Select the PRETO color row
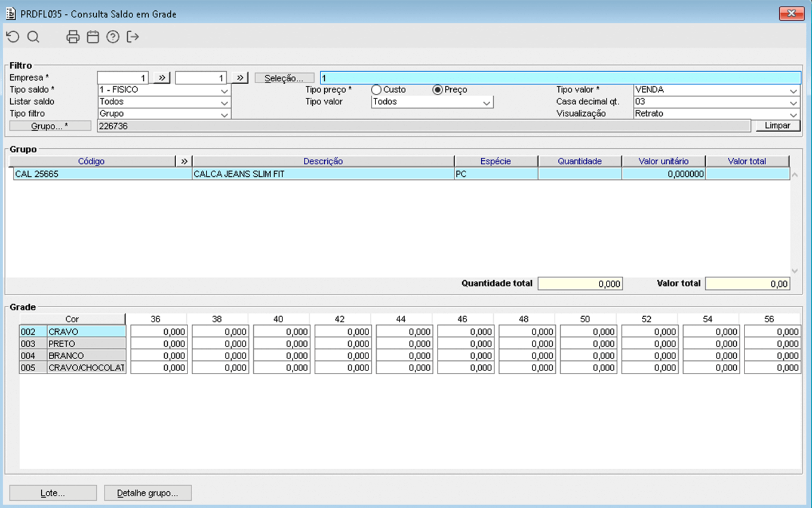This screenshot has width=812, height=508. [86, 344]
